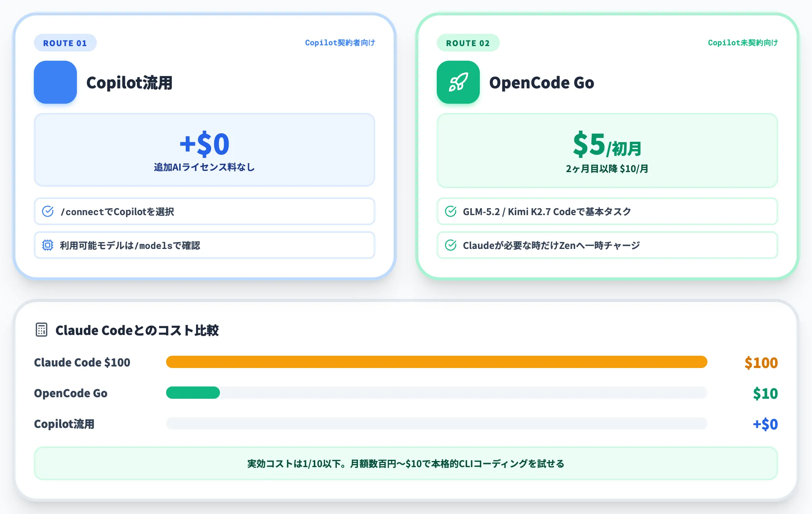Click the orange Claude Code $100 bar

[x=437, y=362]
